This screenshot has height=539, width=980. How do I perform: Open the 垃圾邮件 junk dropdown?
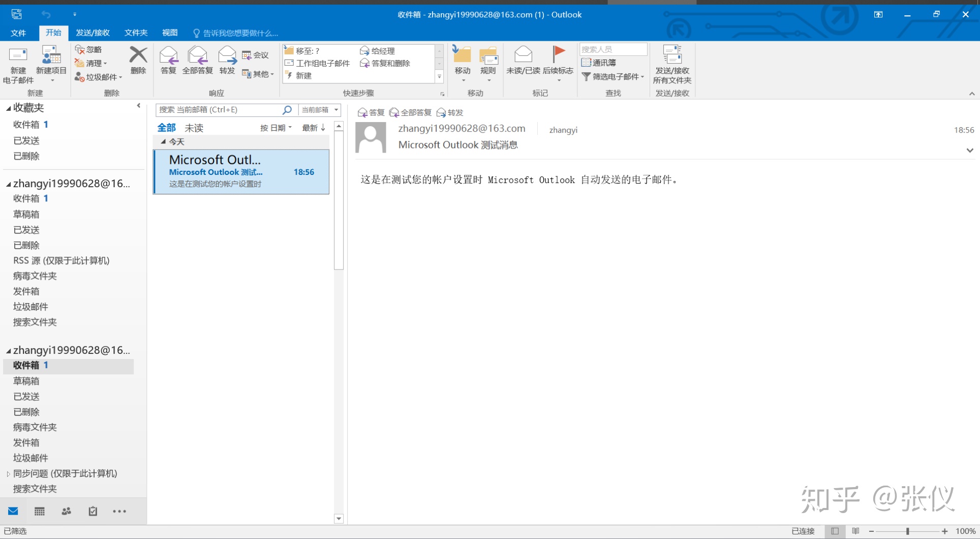click(99, 77)
